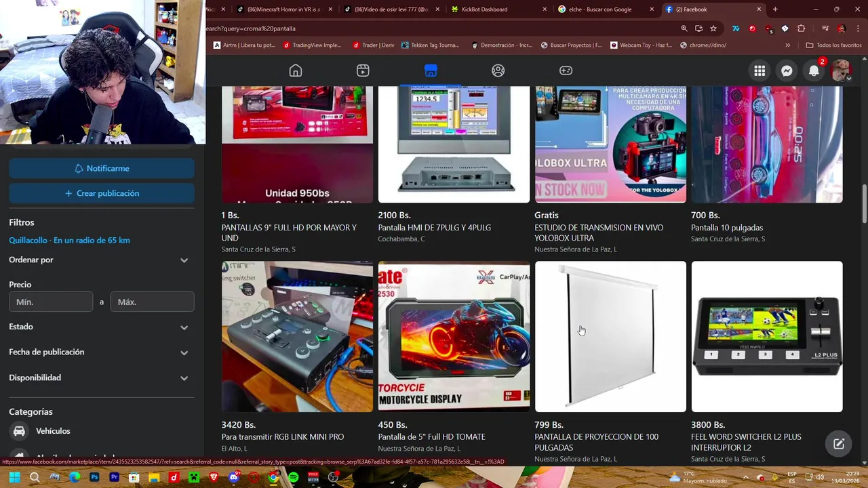Image resolution: width=868 pixels, height=488 pixels.
Task: Open weather widget 17°C in taskbar
Action: coord(698,477)
